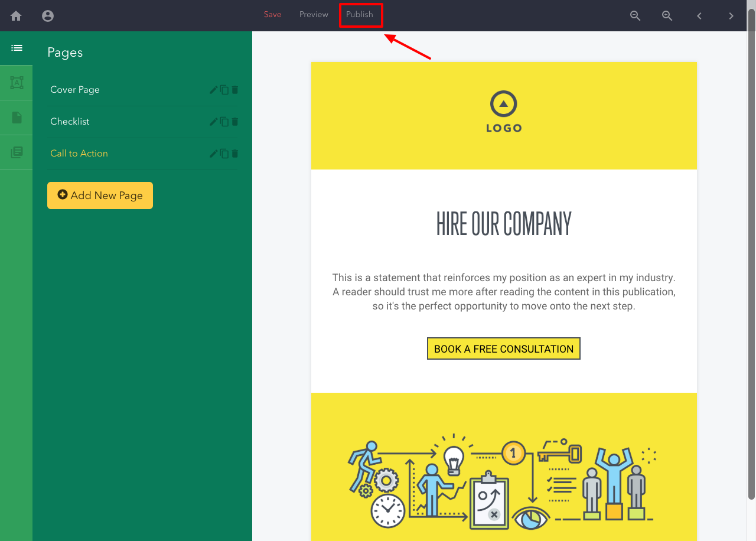Delete the Cover Page
Image resolution: width=756 pixels, height=541 pixels.
pos(235,90)
